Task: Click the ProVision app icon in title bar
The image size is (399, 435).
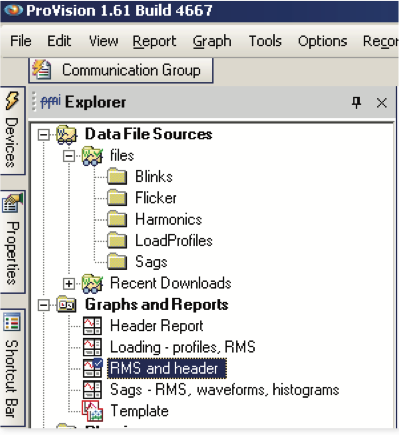Action: pos(13,10)
